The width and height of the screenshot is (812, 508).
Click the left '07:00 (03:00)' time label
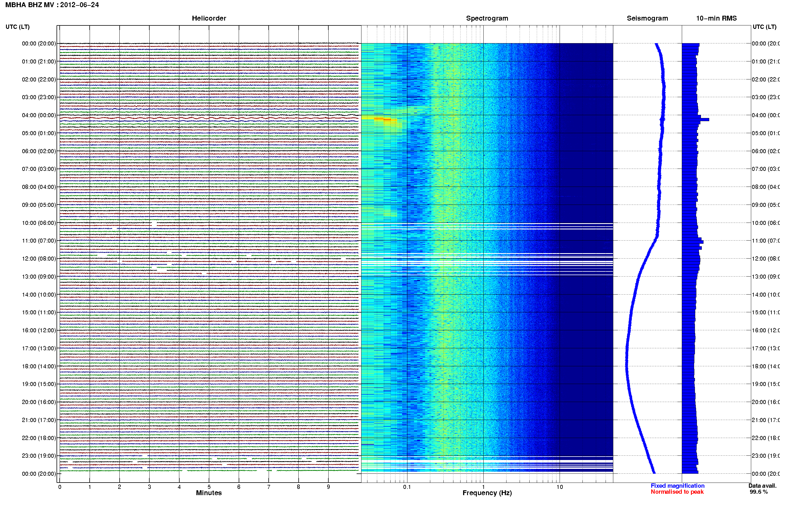click(x=39, y=169)
